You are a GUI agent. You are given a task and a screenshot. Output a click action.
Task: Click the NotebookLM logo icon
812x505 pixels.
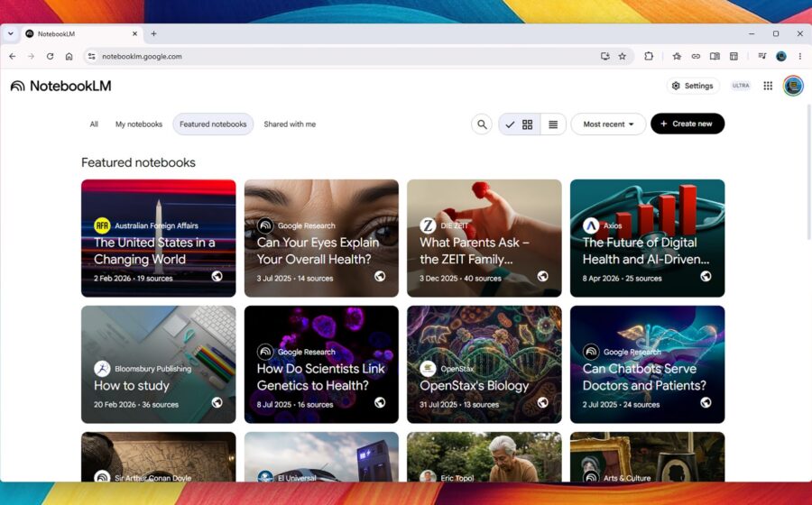tap(18, 86)
